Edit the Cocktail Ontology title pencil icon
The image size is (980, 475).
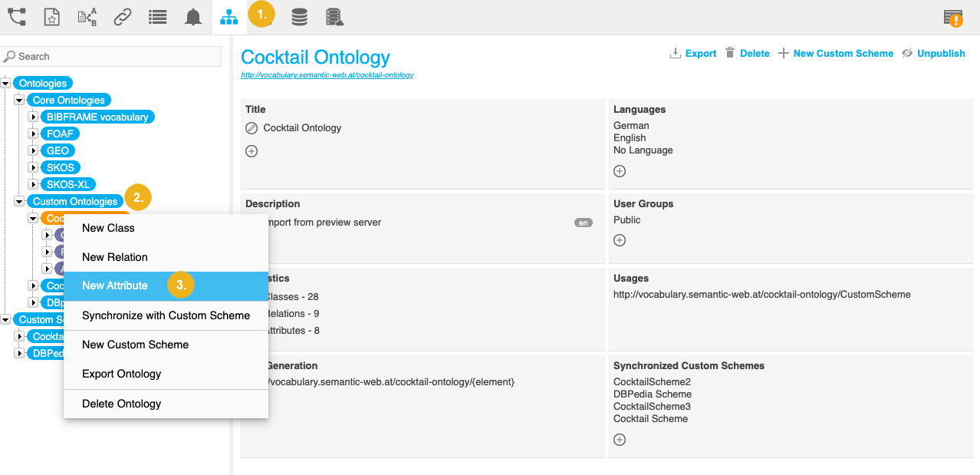click(252, 128)
